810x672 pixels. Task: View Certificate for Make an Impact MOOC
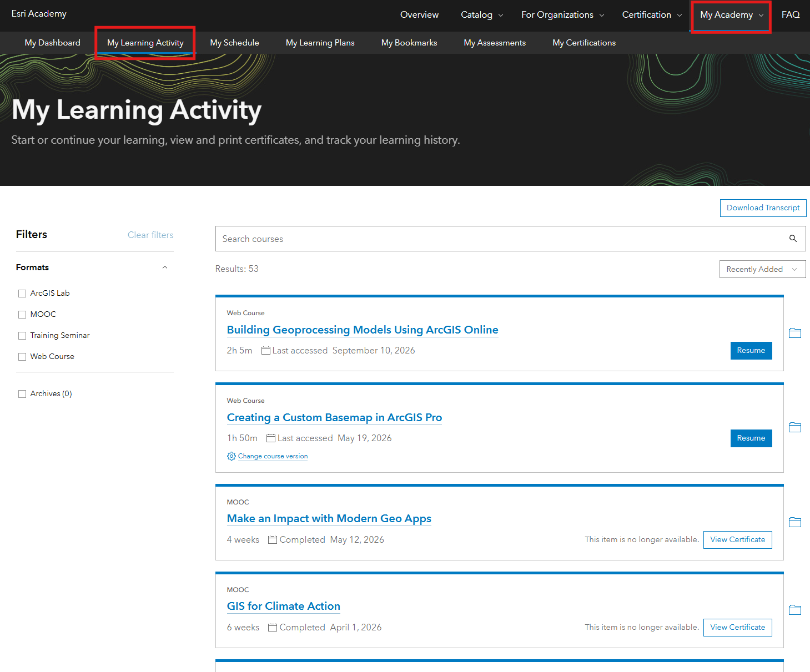pos(738,540)
